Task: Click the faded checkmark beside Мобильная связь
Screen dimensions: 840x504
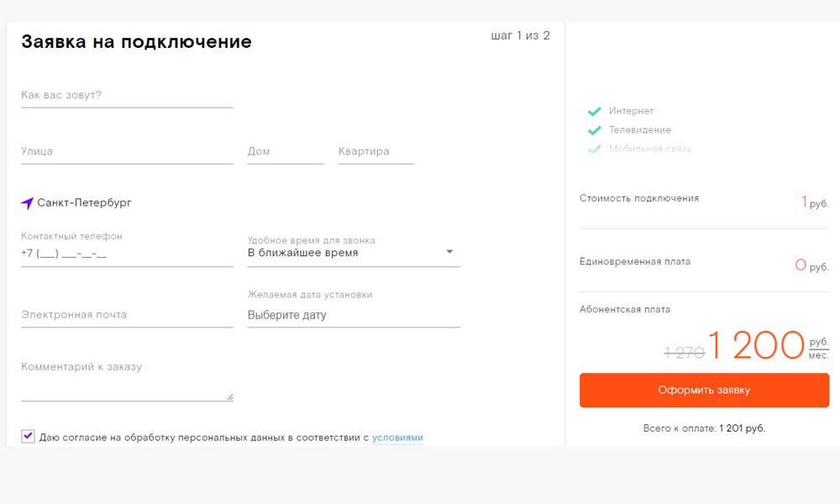Action: pos(594,149)
